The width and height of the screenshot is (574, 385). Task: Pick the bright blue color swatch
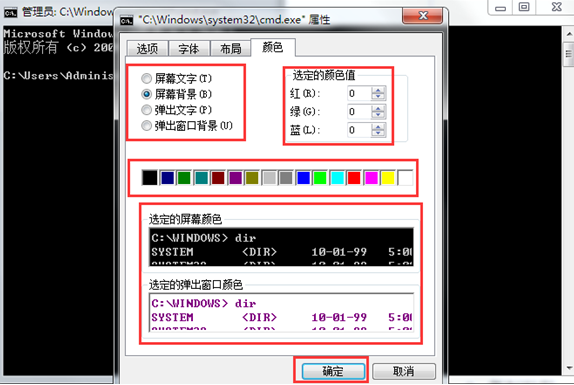[303, 178]
